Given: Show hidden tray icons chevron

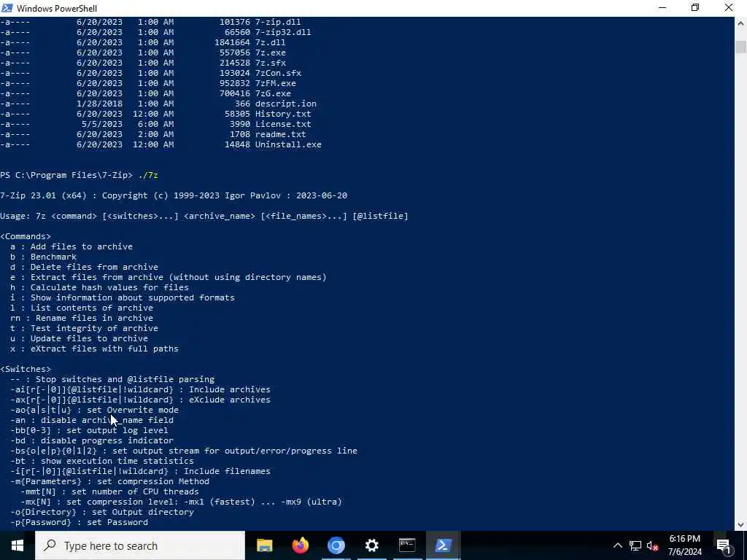Looking at the screenshot, I should click(617, 545).
